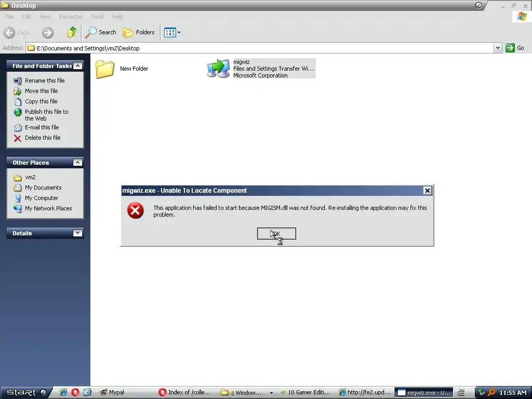The height and width of the screenshot is (399, 532).
Task: Click the keyboard icon near tray
Action: 461,393
